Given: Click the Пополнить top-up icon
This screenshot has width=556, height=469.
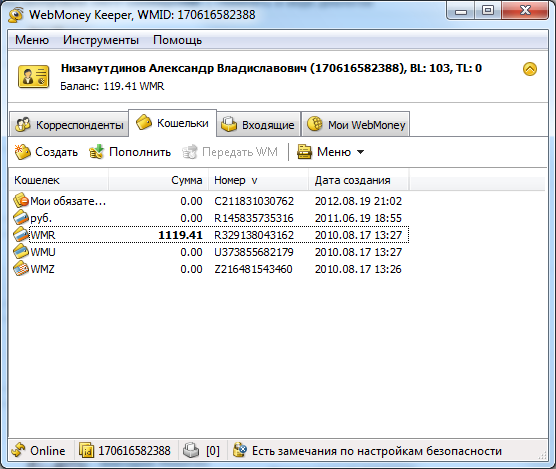Looking at the screenshot, I should click(96, 152).
